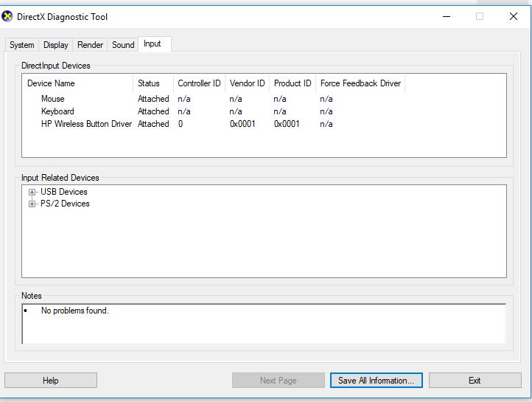Click the Product ID value 0x0001
The width and height of the screenshot is (532, 402).
click(287, 124)
